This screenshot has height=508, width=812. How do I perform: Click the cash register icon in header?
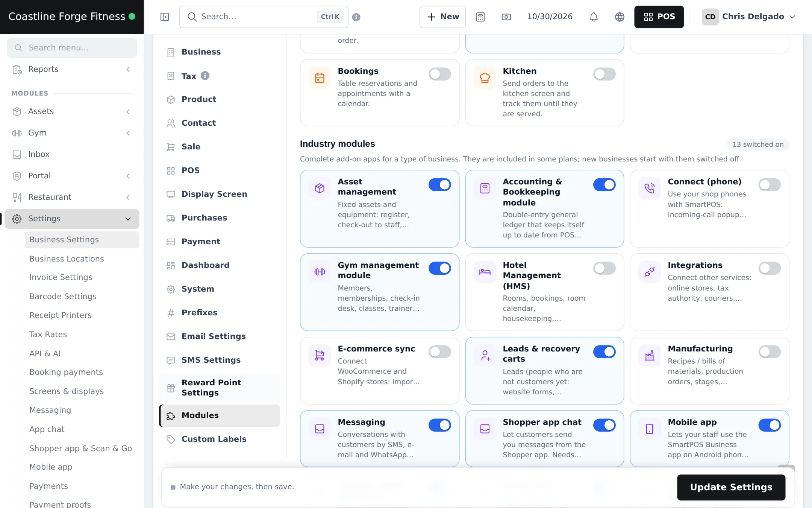click(x=506, y=17)
